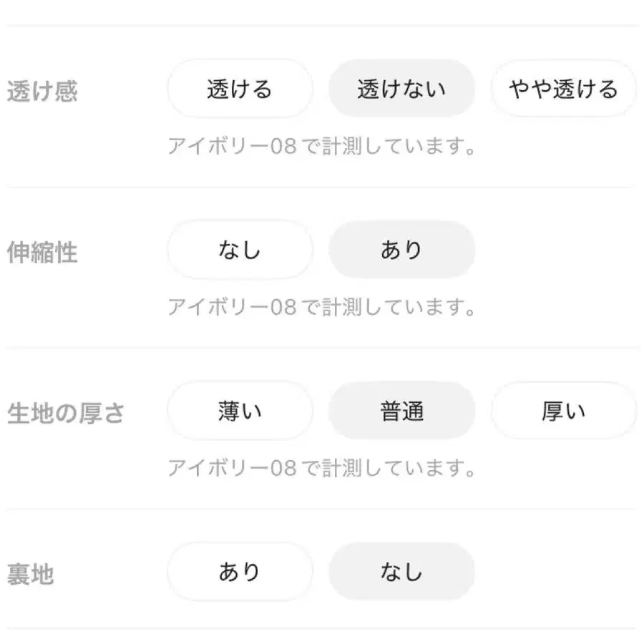The width and height of the screenshot is (644, 644).
Task: Set 伸縮性 to なし
Action: (x=240, y=250)
